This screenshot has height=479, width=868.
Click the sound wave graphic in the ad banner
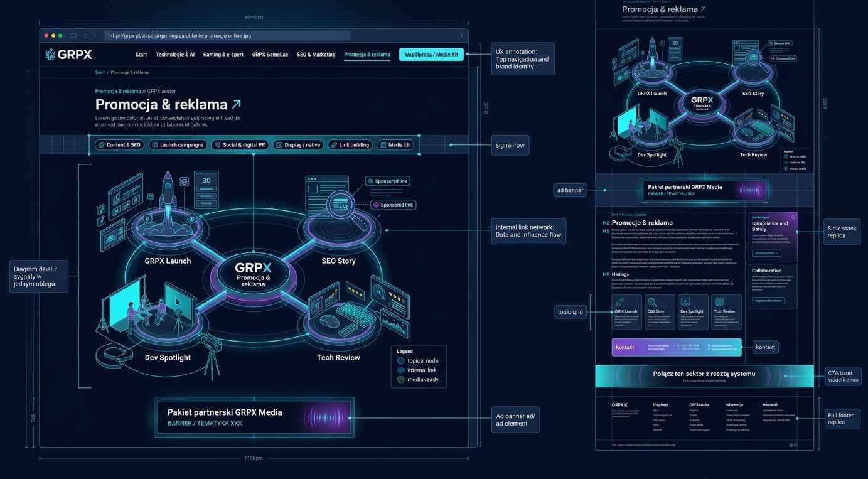[x=325, y=417]
